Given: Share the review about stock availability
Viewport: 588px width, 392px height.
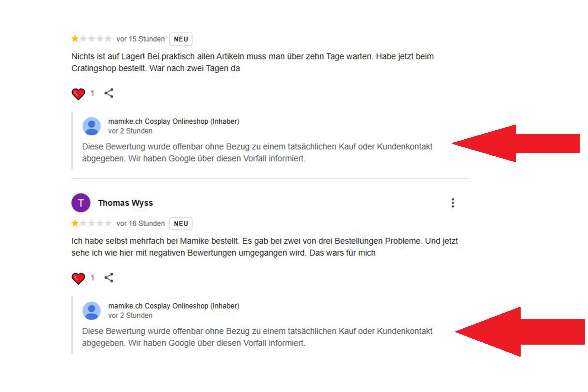Looking at the screenshot, I should (x=109, y=93).
